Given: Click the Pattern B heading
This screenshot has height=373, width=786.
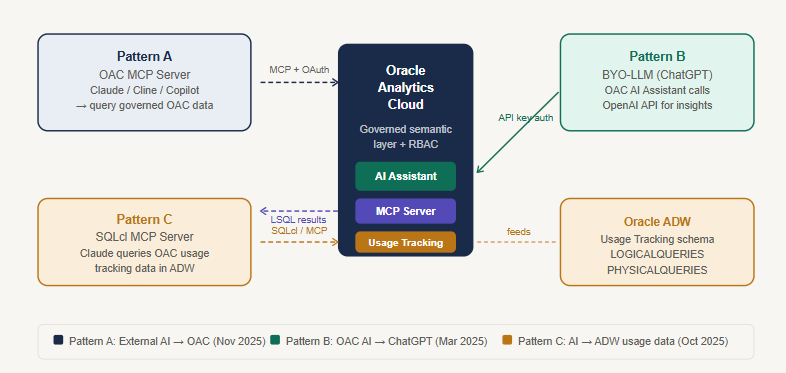Looking at the screenshot, I should (657, 56).
